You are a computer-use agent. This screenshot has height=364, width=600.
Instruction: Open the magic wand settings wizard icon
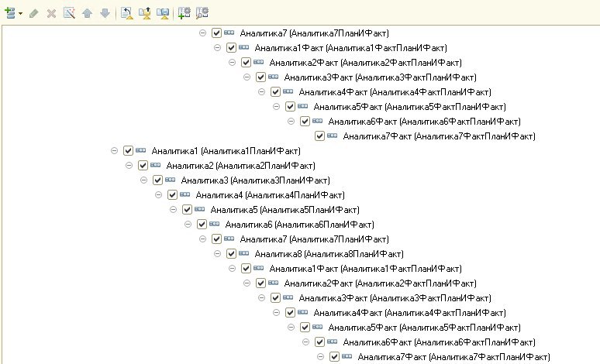69,13
